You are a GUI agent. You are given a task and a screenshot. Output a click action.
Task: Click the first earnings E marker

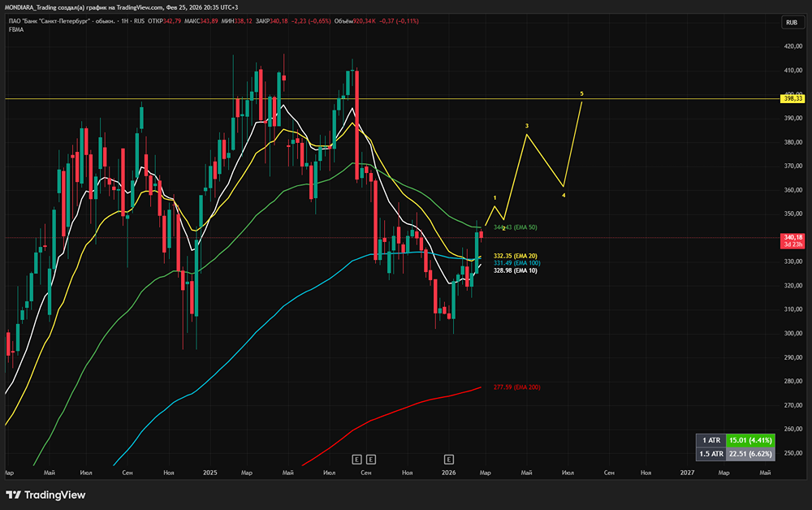pyautogui.click(x=356, y=460)
